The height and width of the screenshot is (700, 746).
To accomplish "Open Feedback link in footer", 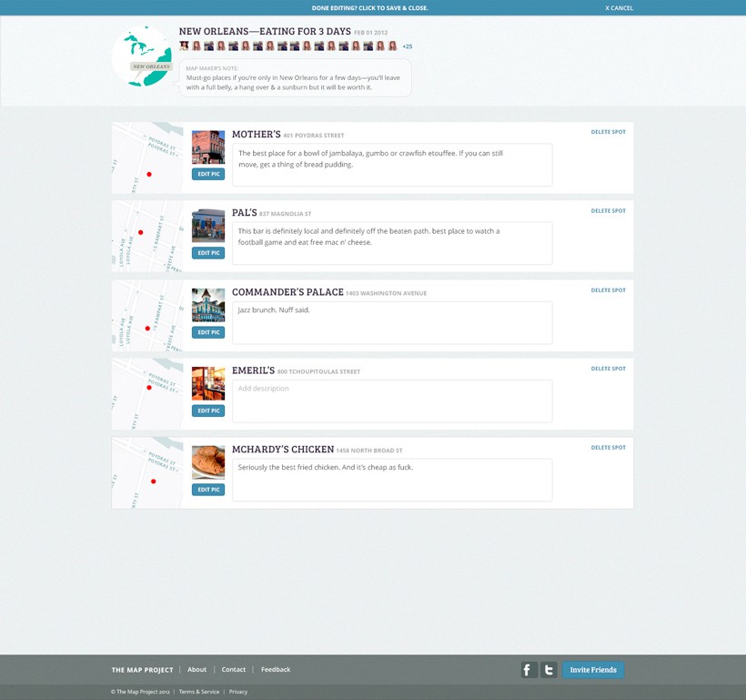I will pyautogui.click(x=276, y=670).
